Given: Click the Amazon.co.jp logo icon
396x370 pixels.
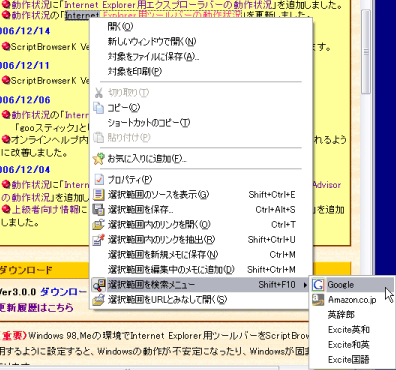Looking at the screenshot, I should [x=318, y=300].
